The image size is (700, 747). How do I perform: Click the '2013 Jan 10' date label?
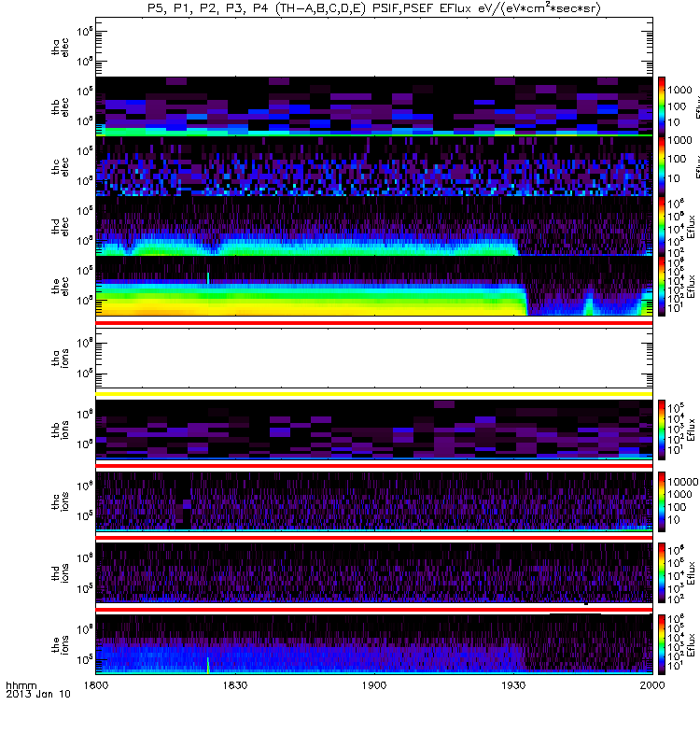pyautogui.click(x=38, y=694)
